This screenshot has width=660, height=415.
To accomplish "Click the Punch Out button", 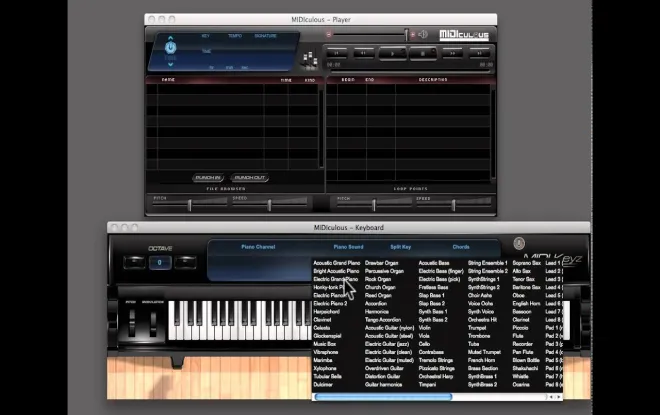I will pyautogui.click(x=250, y=178).
